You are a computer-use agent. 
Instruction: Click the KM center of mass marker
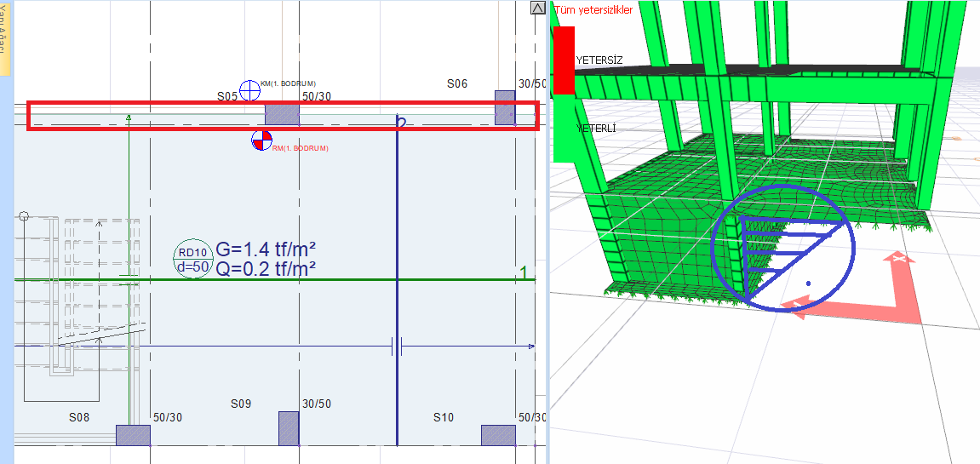(x=249, y=89)
